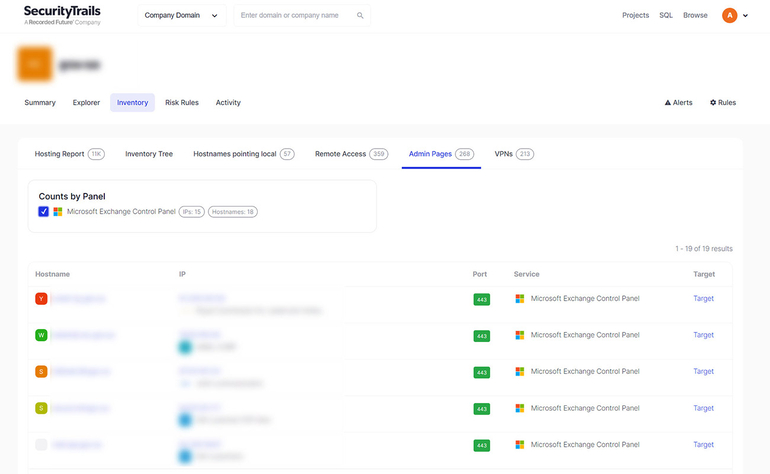Screen dimensions: 770x474
Task: Open the Projects link
Action: 635,15
